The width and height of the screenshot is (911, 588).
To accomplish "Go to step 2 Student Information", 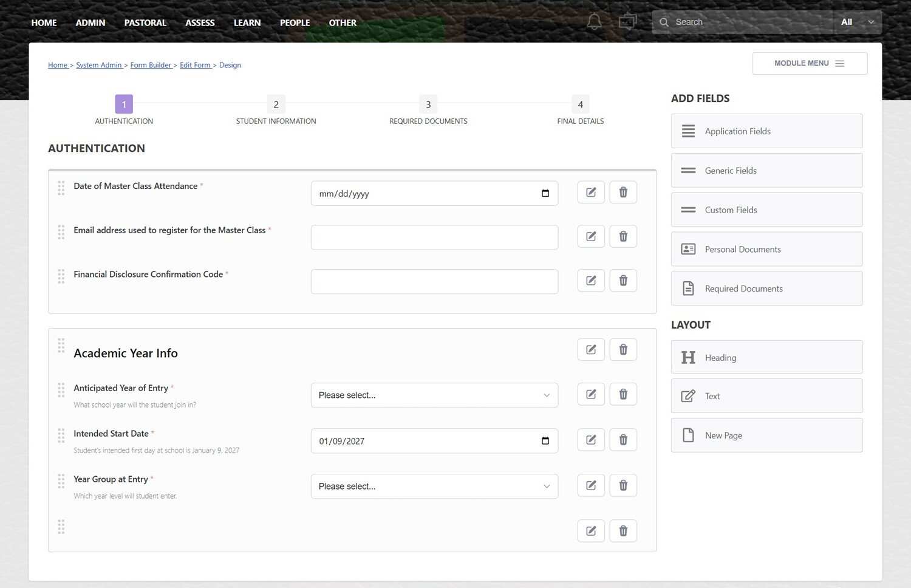I will [x=276, y=104].
